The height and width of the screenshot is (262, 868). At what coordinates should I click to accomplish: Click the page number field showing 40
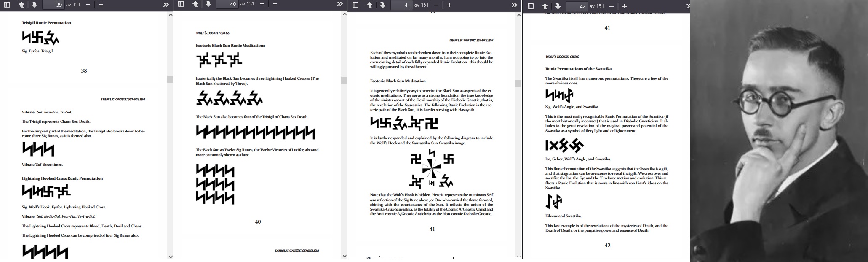tap(227, 4)
